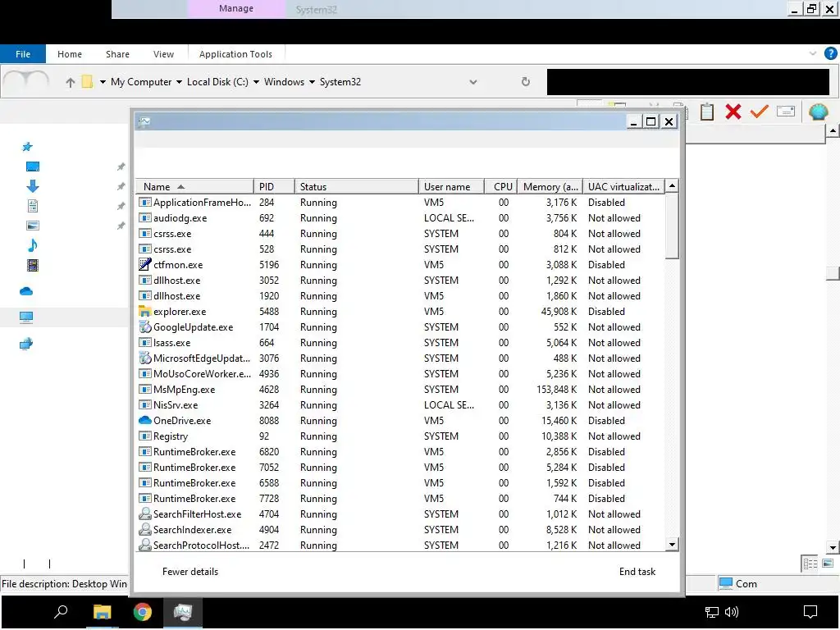Expand root dropdown arrow before My Computer
This screenshot has height=630, width=840.
coord(103,82)
